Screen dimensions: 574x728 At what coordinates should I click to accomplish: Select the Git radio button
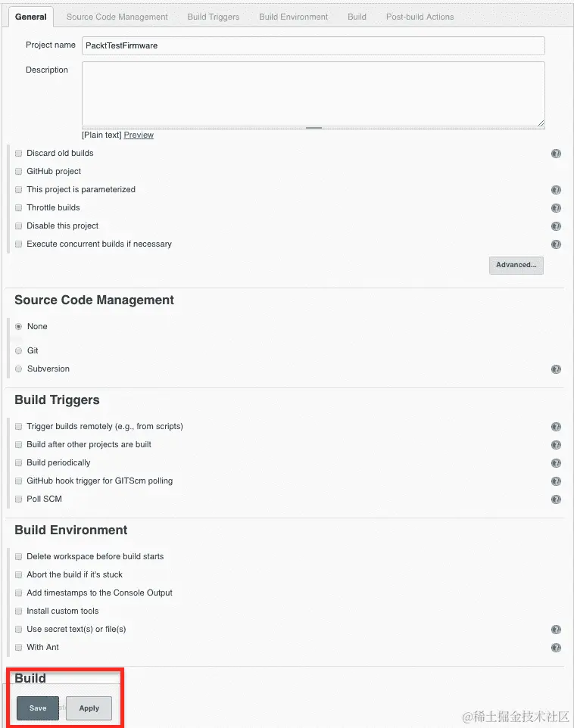click(x=19, y=350)
